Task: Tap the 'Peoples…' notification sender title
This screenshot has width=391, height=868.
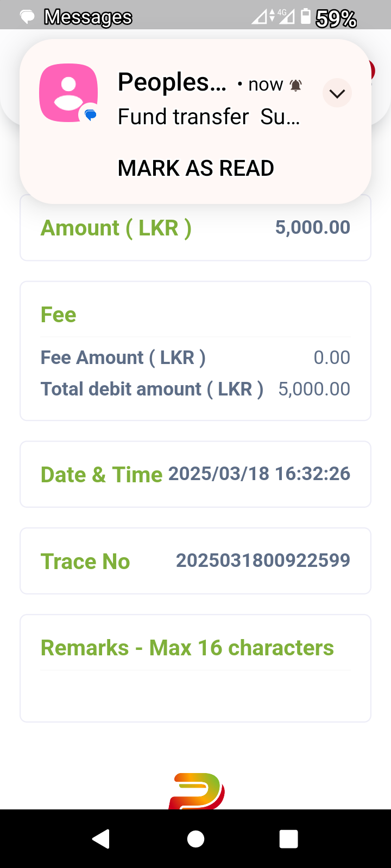Action: click(x=172, y=83)
